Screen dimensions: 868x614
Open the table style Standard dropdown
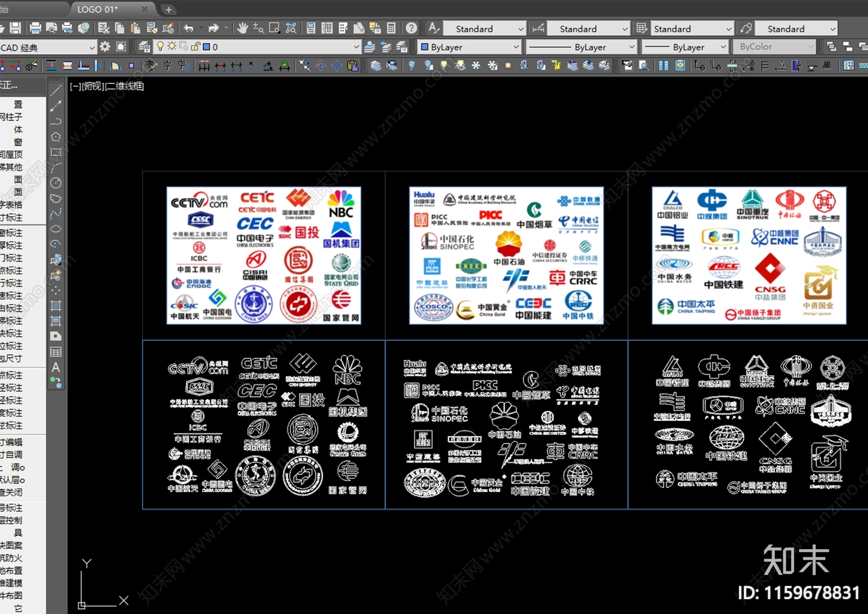pyautogui.click(x=729, y=29)
